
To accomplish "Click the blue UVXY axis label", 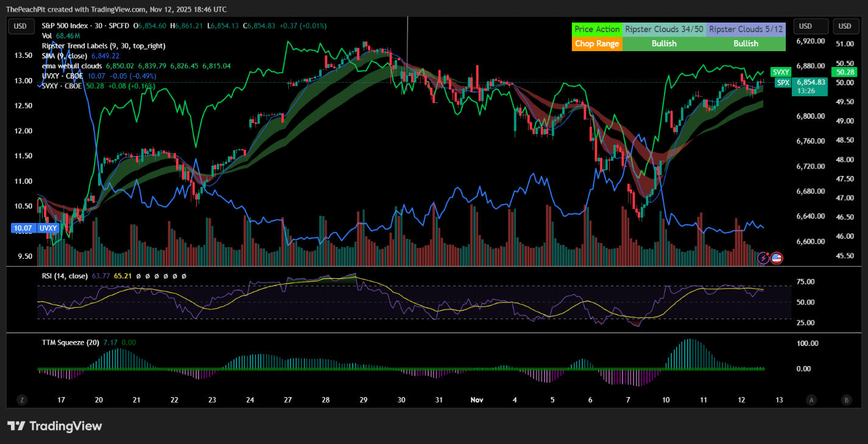I will click(x=48, y=228).
